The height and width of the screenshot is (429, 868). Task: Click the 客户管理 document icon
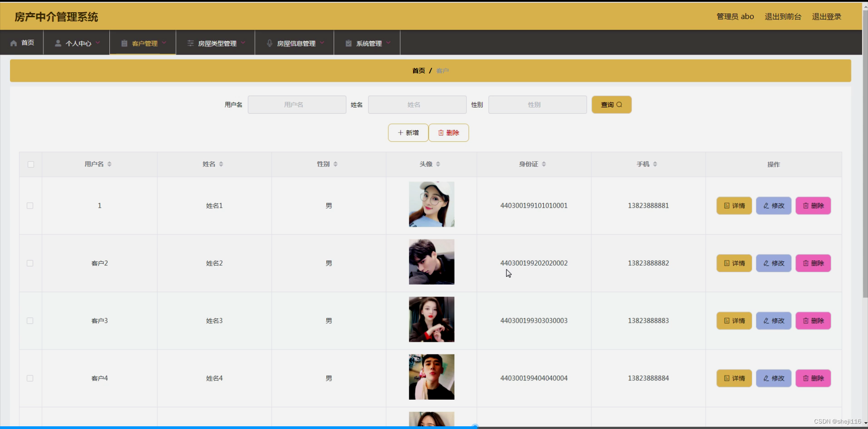click(124, 43)
